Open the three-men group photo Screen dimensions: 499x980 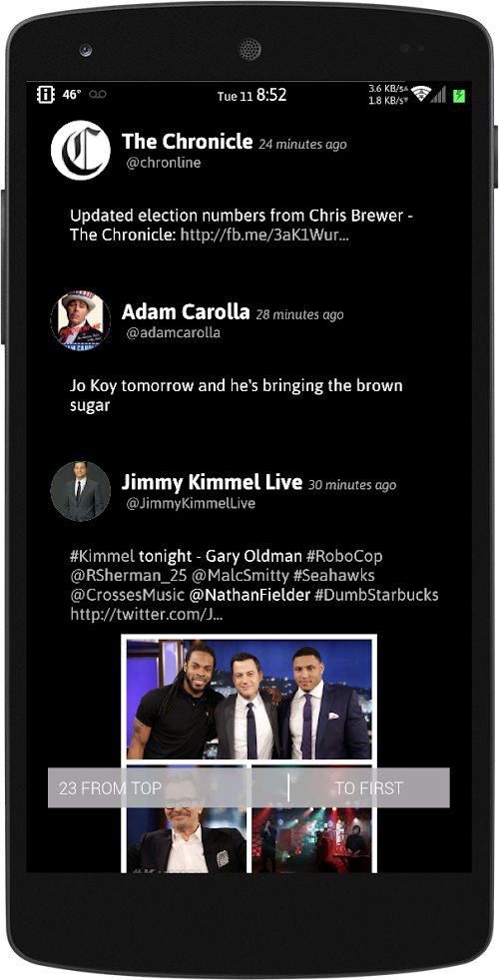coord(249,699)
